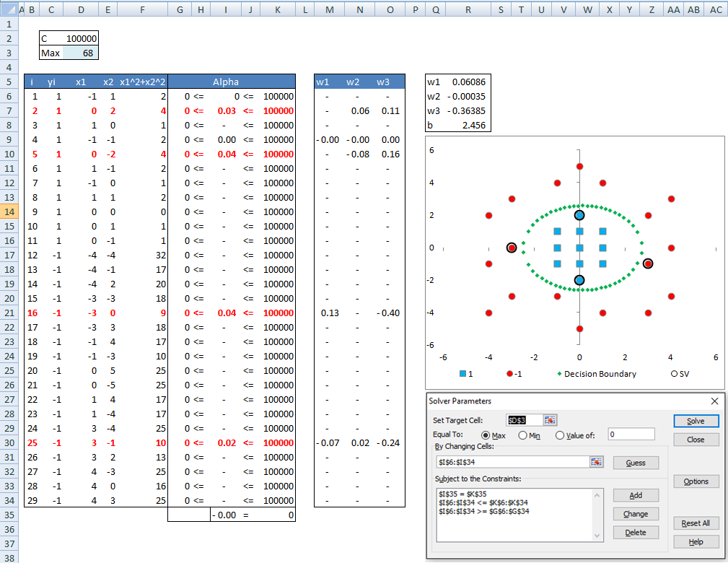Select the Value of radio button
The image size is (728, 563).
tap(560, 435)
